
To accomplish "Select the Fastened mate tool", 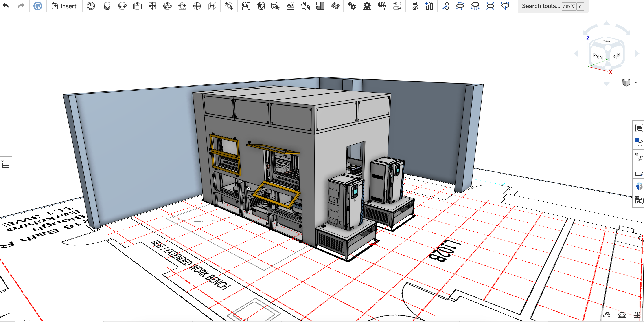I will pos(107,6).
